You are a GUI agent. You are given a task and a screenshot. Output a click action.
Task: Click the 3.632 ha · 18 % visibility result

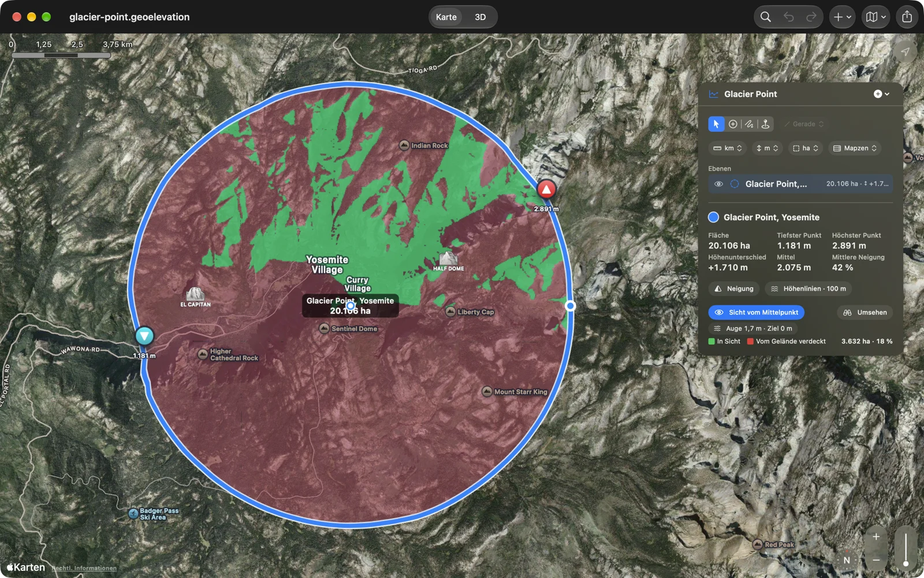(867, 342)
